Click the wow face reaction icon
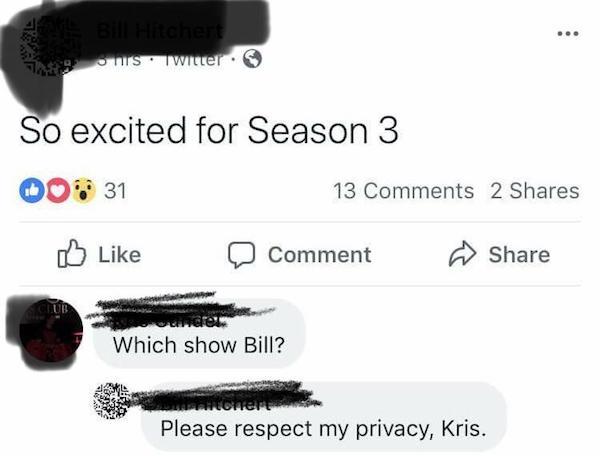This screenshot has width=600, height=456. [x=84, y=190]
